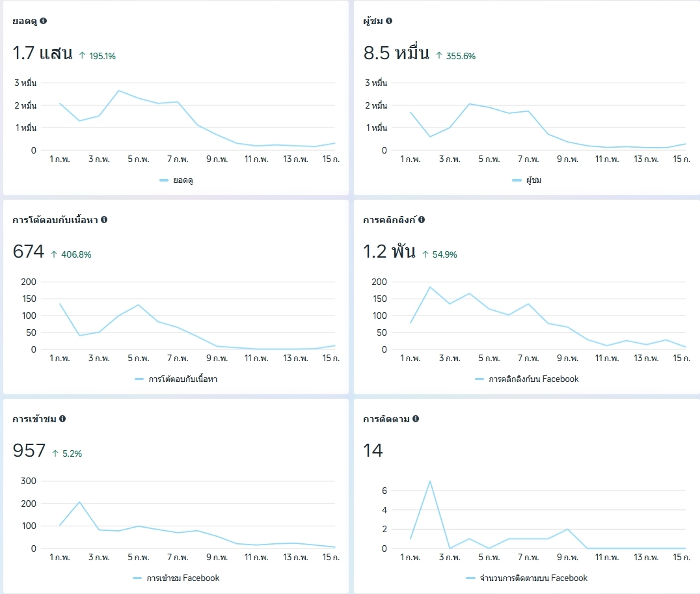Image resolution: width=700 pixels, height=594 pixels.
Task: Click the info icon beside ยอดดู
Action: [43, 21]
